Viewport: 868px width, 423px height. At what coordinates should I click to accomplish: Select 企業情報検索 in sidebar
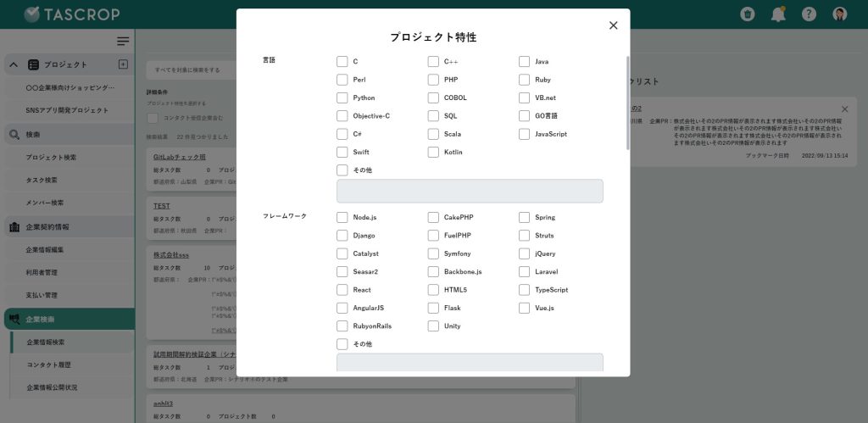[x=46, y=342]
